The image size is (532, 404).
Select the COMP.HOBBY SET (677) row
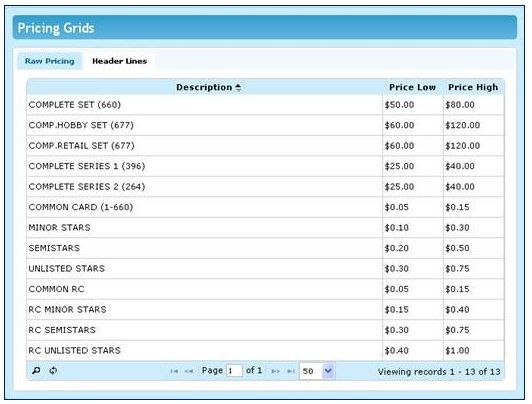click(265, 125)
